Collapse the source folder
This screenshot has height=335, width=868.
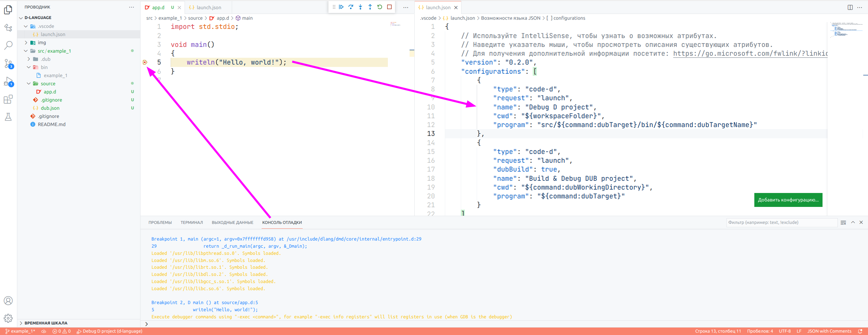[x=29, y=84]
